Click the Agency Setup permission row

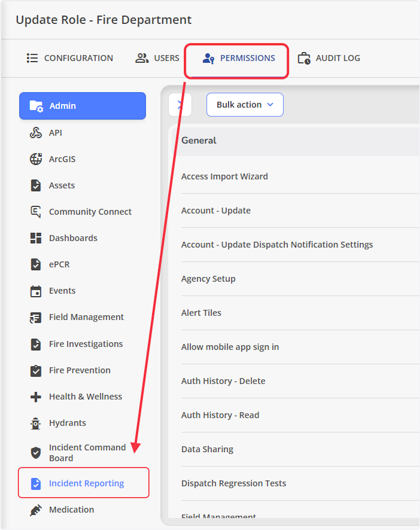pos(300,279)
